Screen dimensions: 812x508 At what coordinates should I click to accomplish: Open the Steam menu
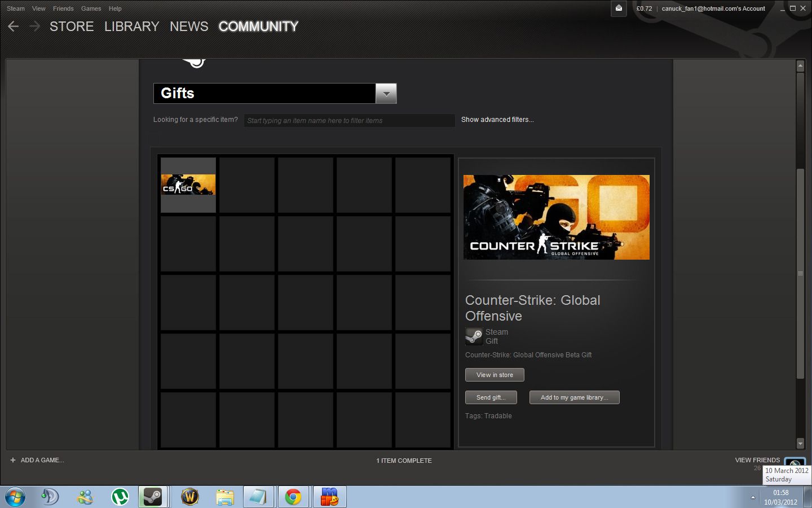[16, 8]
